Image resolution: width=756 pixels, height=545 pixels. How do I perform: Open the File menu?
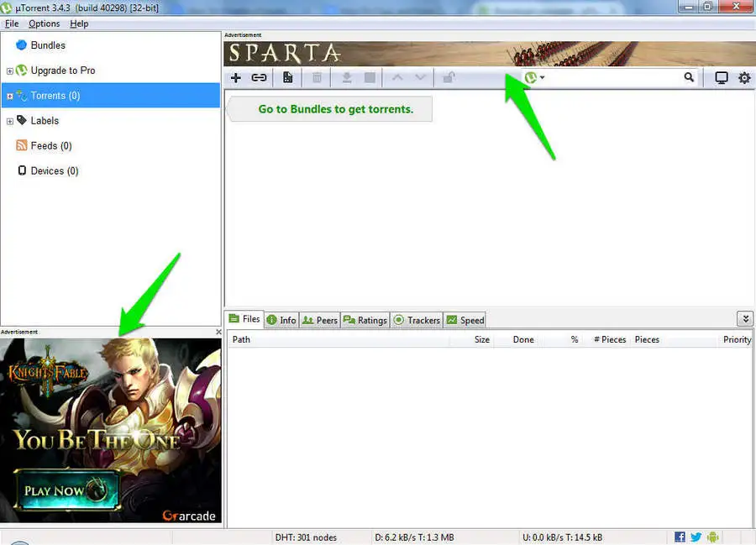(12, 24)
